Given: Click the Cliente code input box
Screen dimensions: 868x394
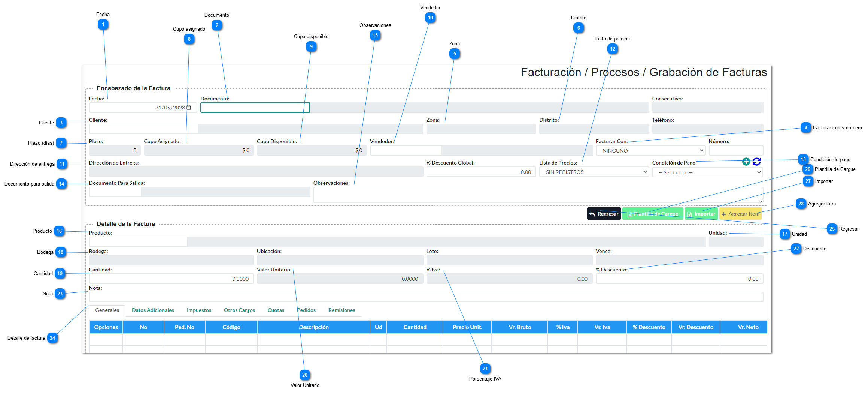Looking at the screenshot, I should 143,129.
